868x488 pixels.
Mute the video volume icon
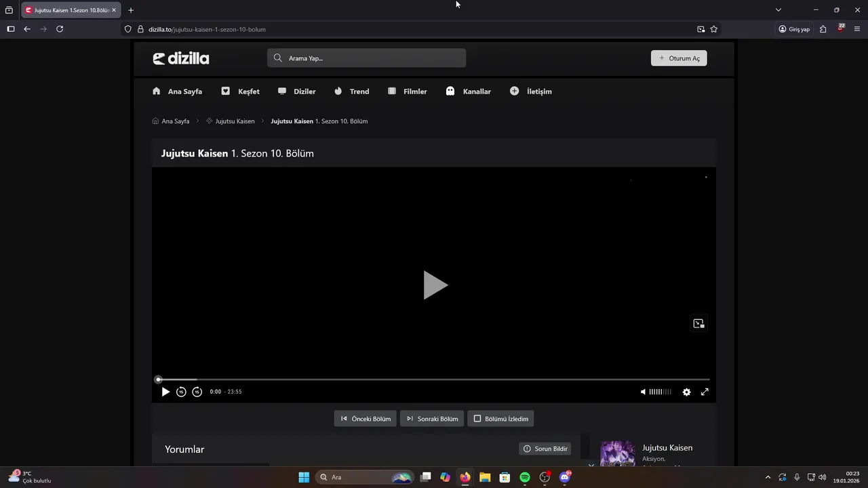tap(643, 392)
